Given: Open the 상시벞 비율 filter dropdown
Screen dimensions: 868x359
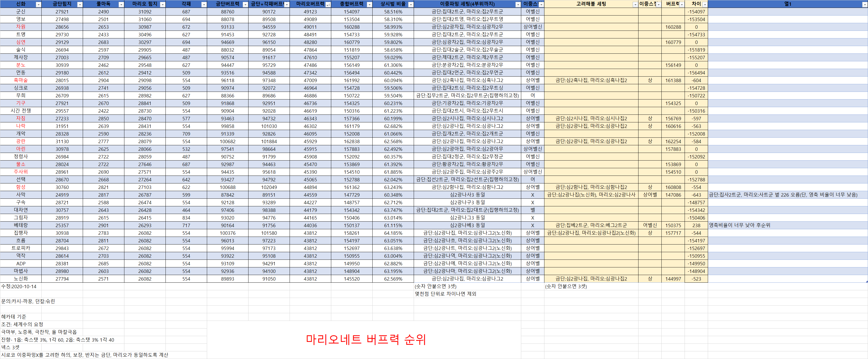Looking at the screenshot, I should (411, 4).
